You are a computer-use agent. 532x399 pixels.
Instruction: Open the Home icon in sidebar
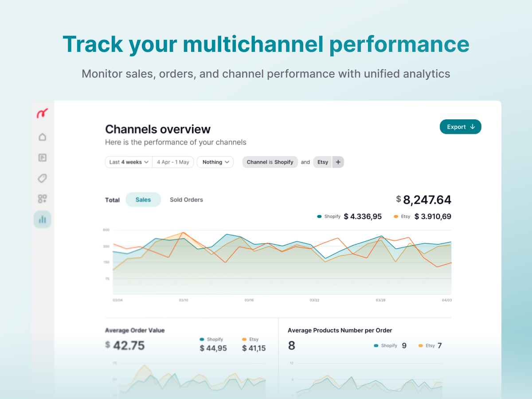click(43, 137)
